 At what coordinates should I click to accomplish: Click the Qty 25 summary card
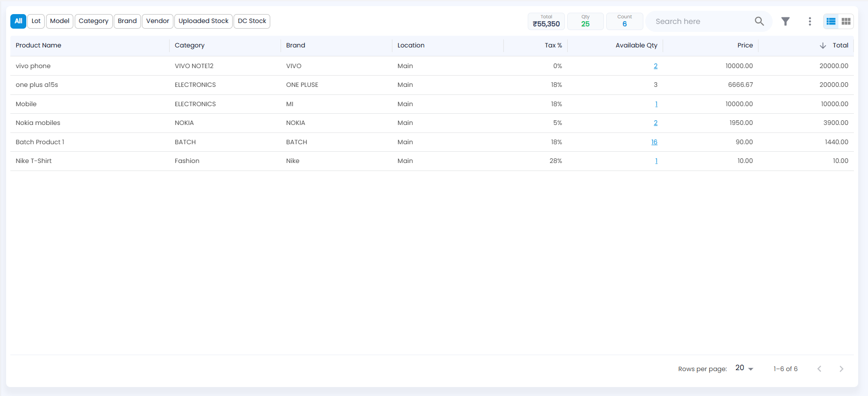click(x=585, y=21)
